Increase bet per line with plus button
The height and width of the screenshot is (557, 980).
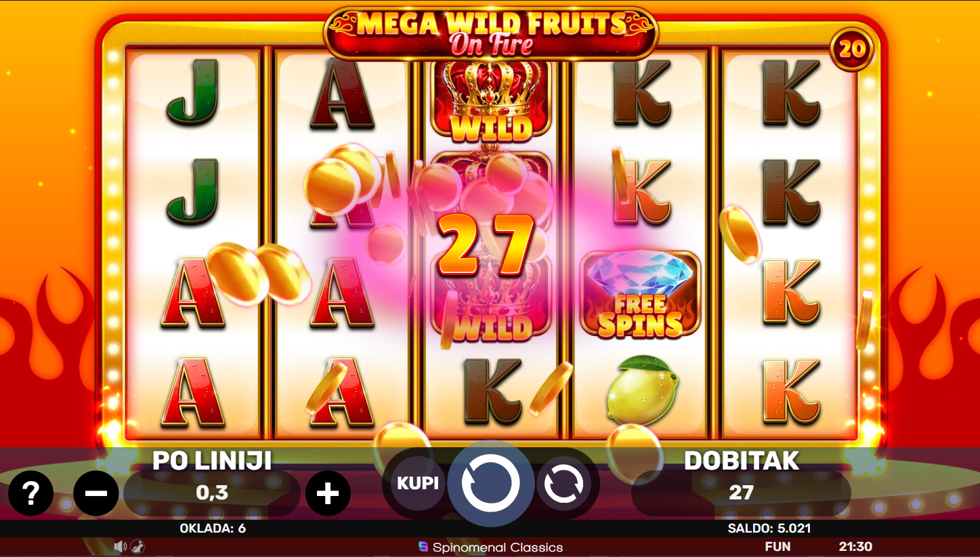(x=328, y=493)
